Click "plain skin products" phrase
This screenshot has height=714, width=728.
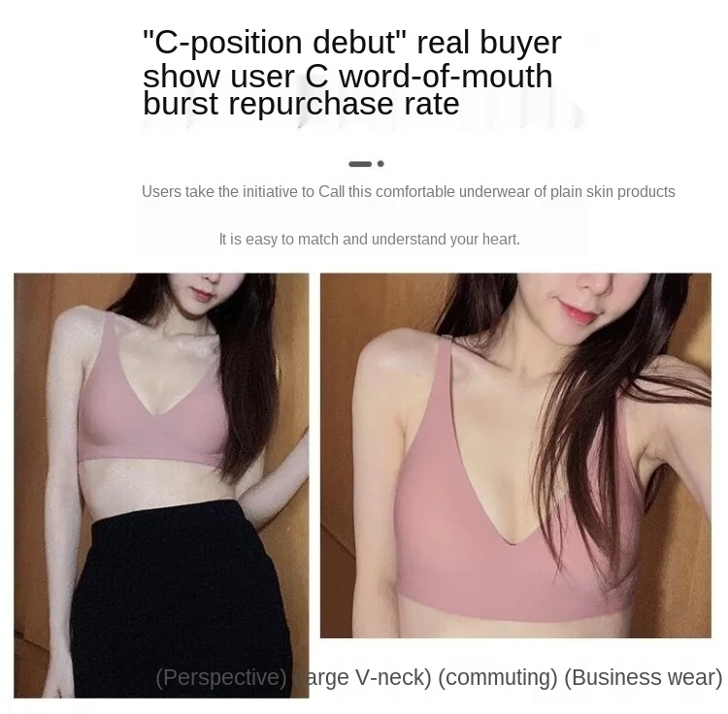coord(612,192)
